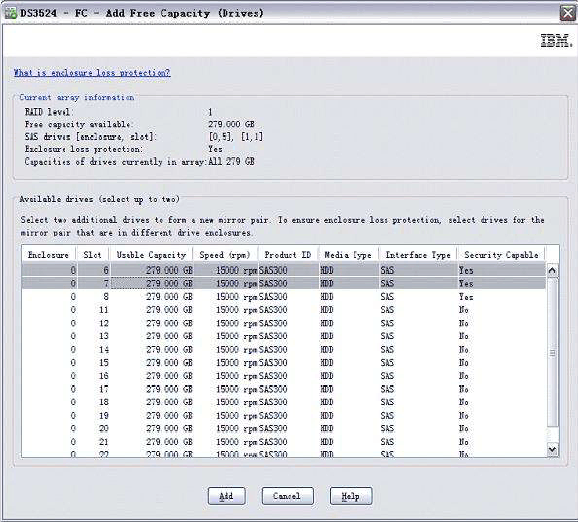Click the RAID level value 1

(x=210, y=112)
